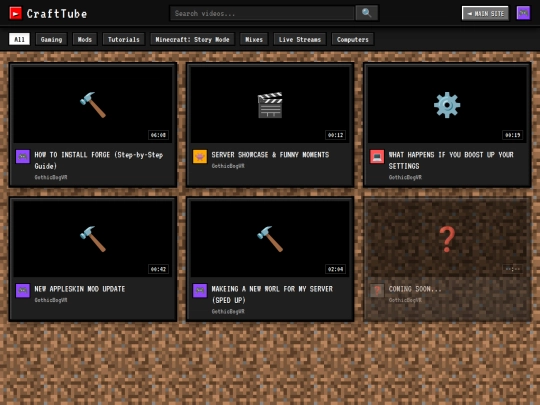Click channel avatar beside New Appleskin Mod Update
The width and height of the screenshot is (540, 405).
pyautogui.click(x=23, y=290)
